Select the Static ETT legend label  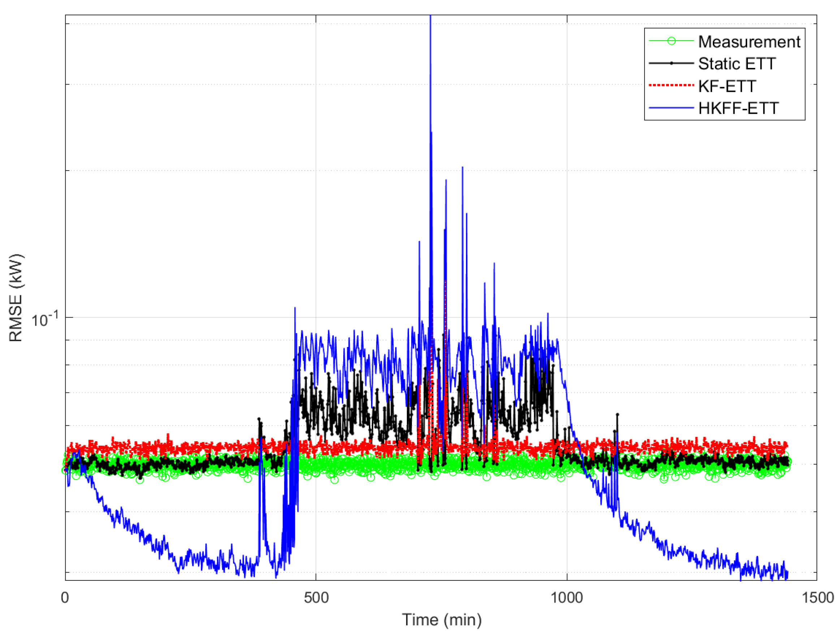coord(737,64)
